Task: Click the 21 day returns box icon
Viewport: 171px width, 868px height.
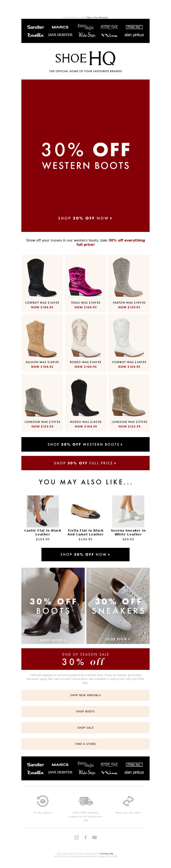Action: [x=43, y=801]
